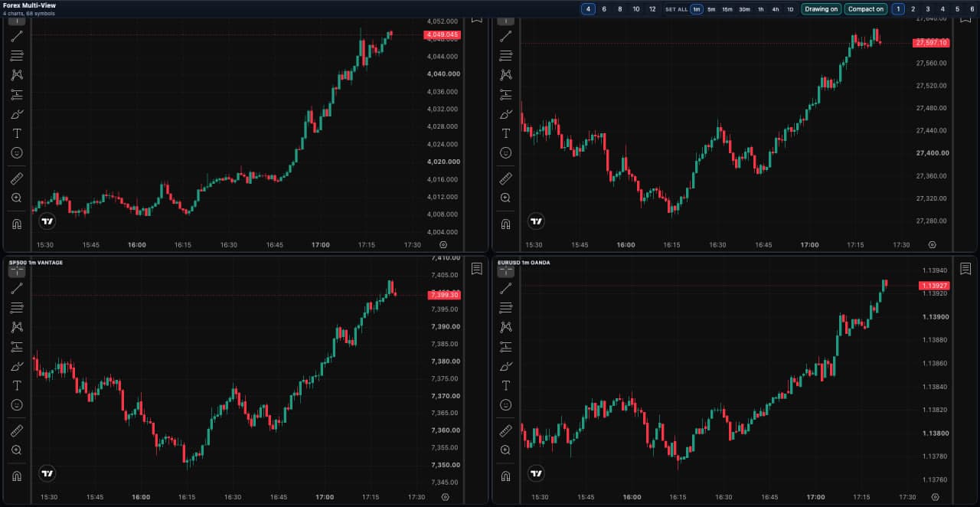Select the brush tool in the SP500 chart
980x507 pixels.
pos(17,366)
